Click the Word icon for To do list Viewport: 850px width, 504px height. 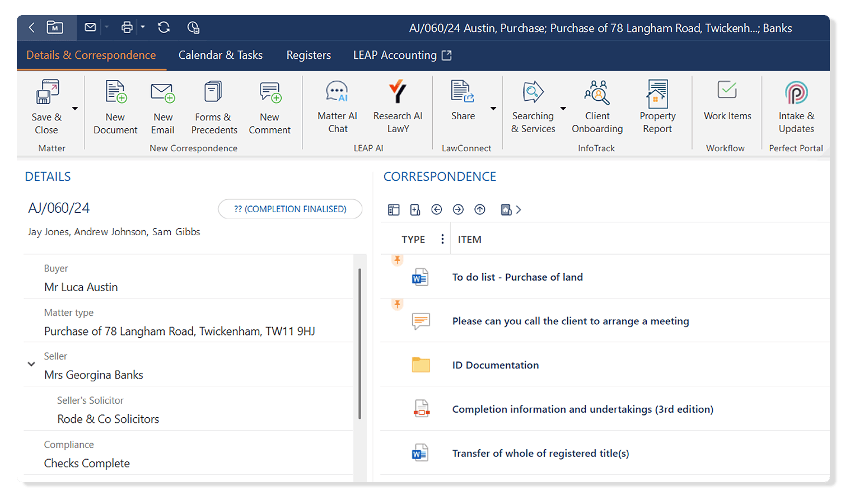421,277
